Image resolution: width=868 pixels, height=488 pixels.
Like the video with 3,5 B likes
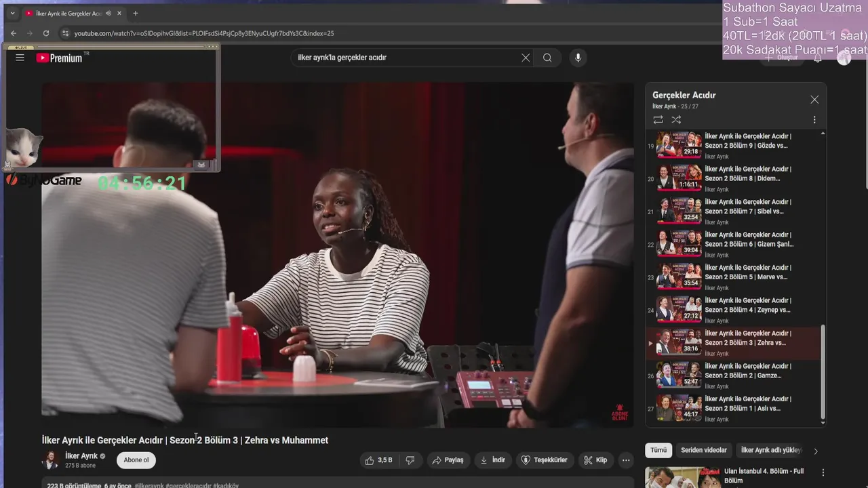click(x=379, y=460)
